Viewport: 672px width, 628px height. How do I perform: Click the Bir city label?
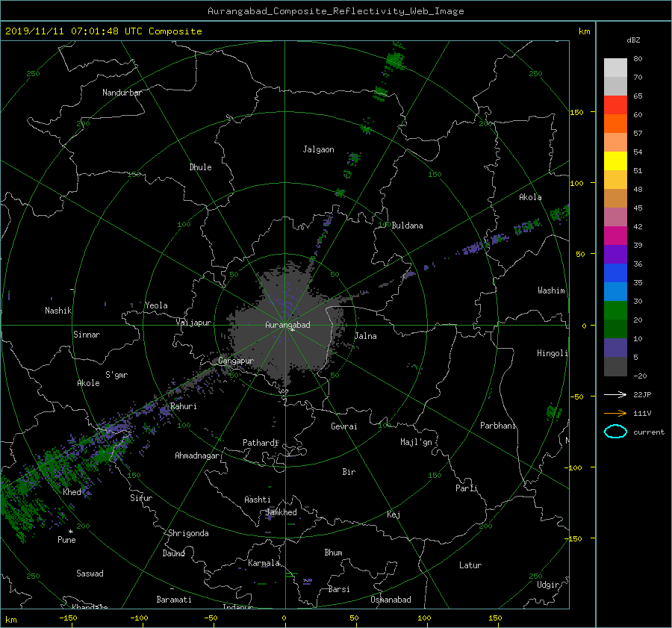click(x=349, y=472)
